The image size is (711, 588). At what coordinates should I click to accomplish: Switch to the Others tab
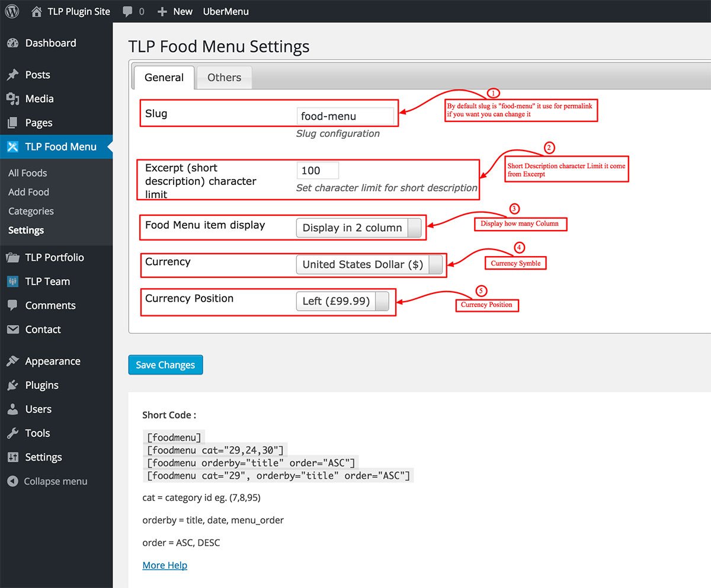tap(224, 78)
